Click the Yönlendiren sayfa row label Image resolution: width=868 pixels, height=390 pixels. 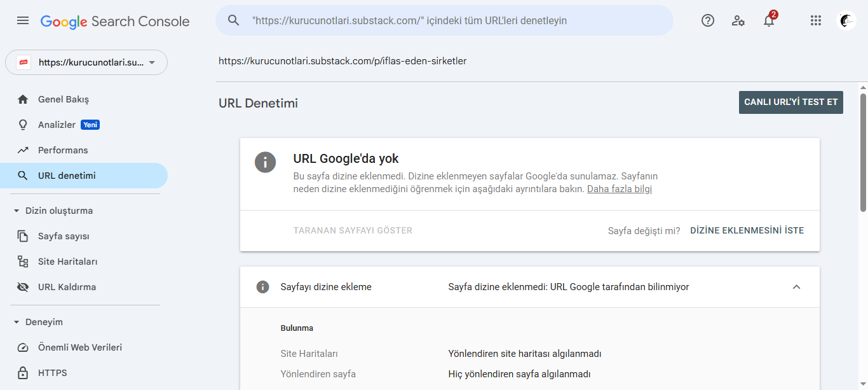click(x=318, y=374)
